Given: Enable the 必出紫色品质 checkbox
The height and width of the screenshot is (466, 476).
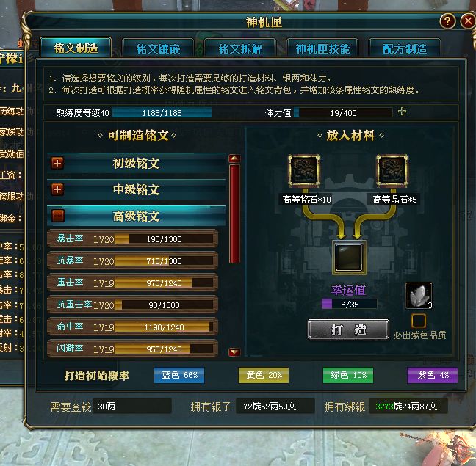Looking at the screenshot, I should [418, 321].
